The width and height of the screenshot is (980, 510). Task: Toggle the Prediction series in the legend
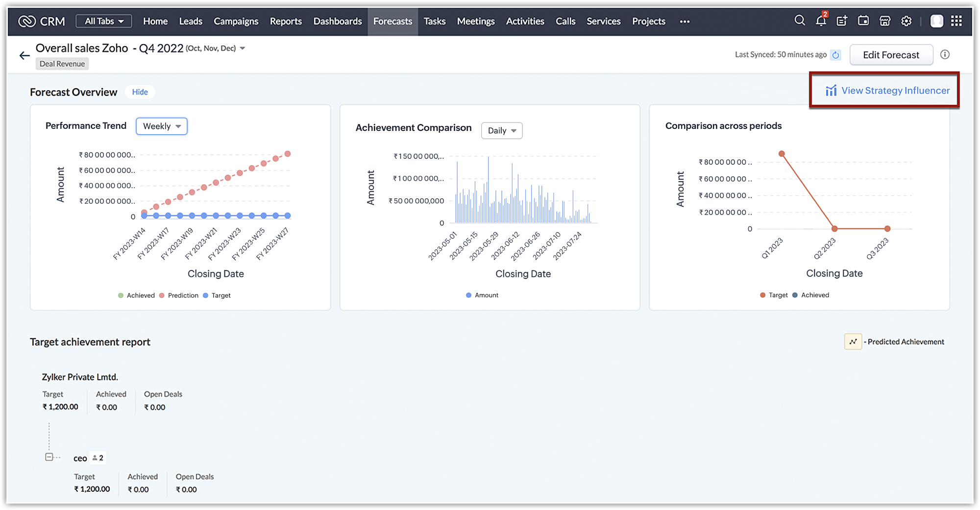(179, 295)
